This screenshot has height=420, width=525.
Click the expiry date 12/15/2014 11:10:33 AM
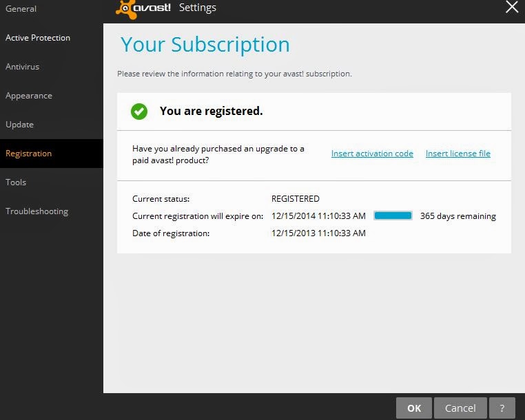(318, 216)
